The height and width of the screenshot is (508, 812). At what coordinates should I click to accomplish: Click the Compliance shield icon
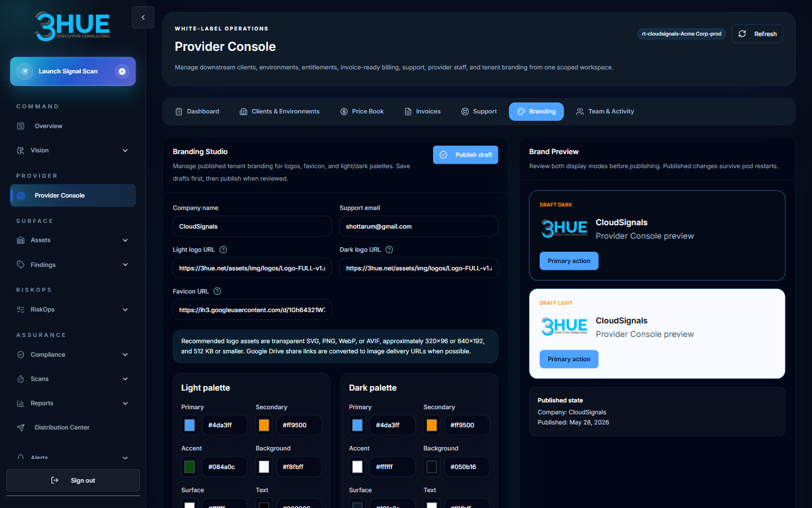point(21,354)
